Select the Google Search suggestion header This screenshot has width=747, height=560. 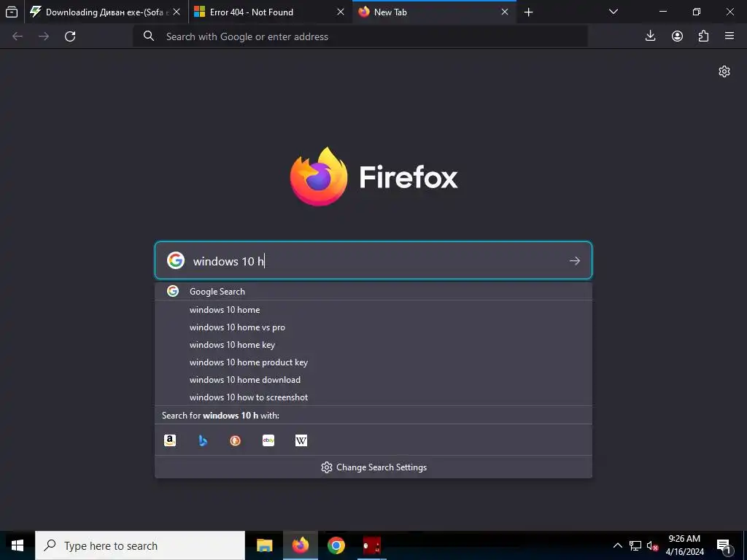[373, 292]
